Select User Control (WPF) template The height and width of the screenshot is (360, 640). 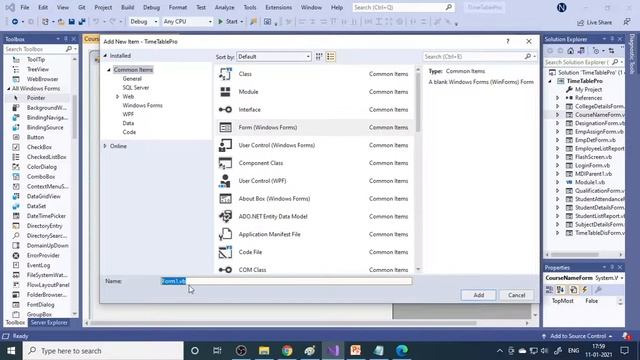(x=314, y=181)
